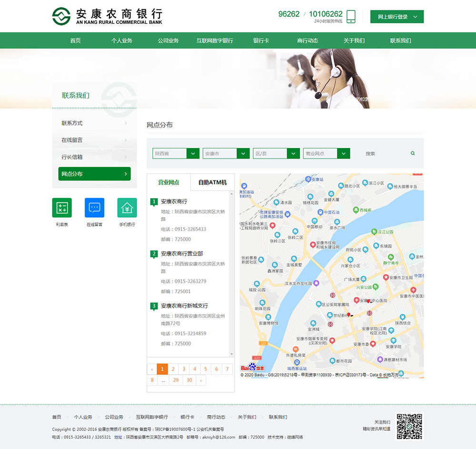The image size is (476, 449).
Task: Open the 在线留言 chat bubble icon
Action: click(x=94, y=208)
